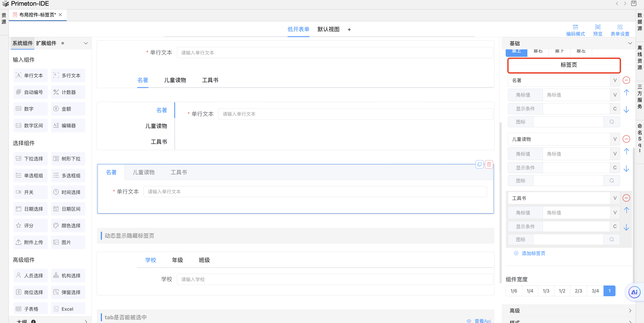Click 查看Api link
Screen dimensions: 644x323
482,321
